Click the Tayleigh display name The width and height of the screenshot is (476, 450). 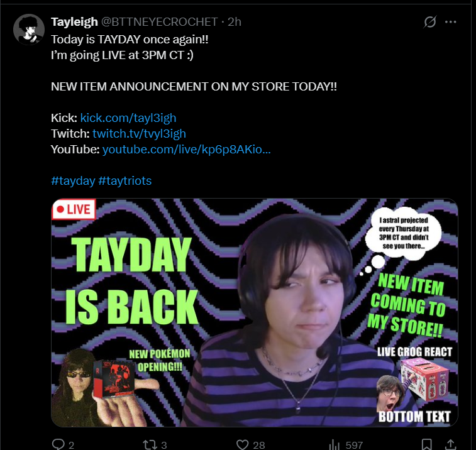click(x=74, y=22)
